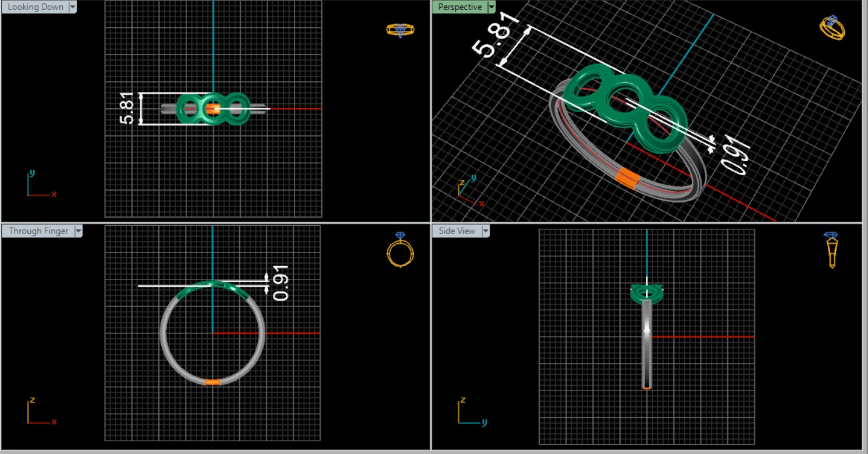This screenshot has width=868, height=454.
Task: Expand the Side View viewport menu arrow
Action: point(485,231)
